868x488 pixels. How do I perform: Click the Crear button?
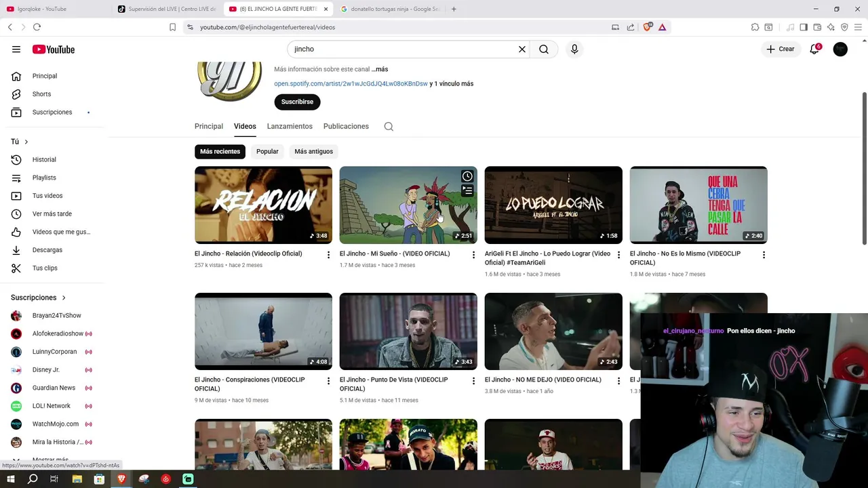[x=781, y=49]
